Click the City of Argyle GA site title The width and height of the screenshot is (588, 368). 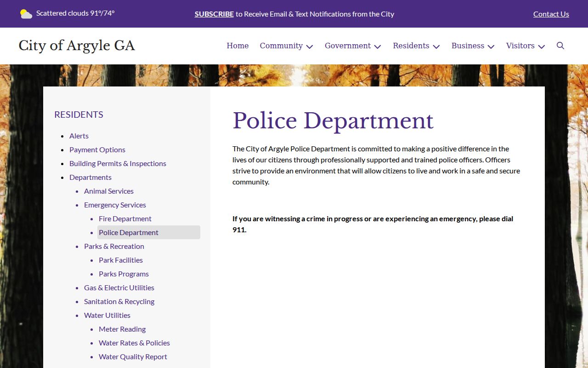[x=77, y=46]
